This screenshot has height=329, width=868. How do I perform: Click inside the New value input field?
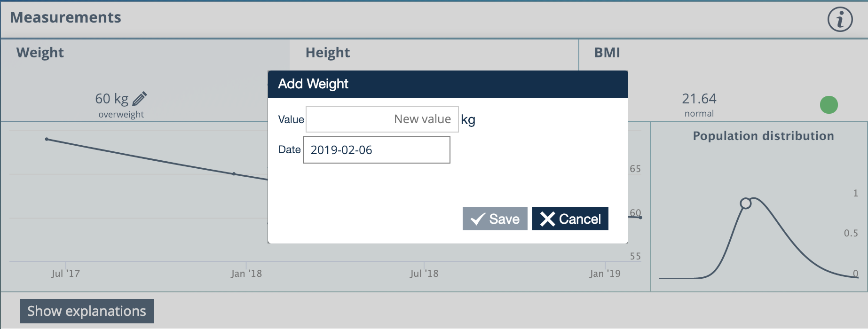pos(382,119)
